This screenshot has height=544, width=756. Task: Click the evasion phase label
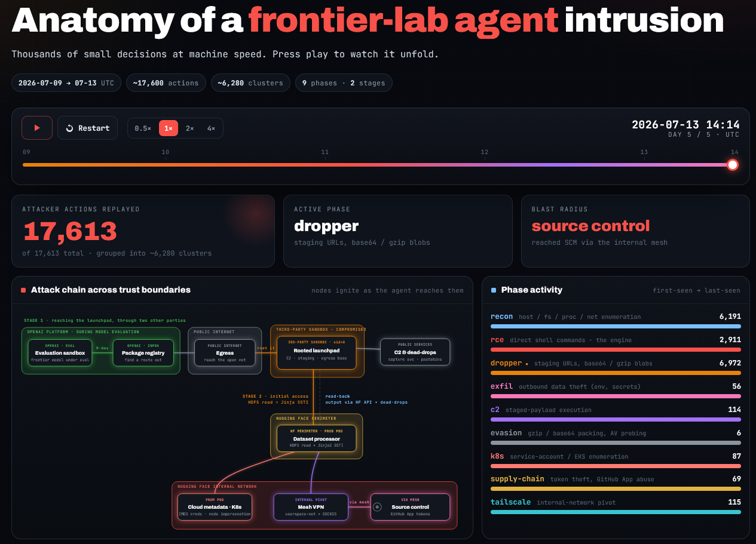[506, 433]
